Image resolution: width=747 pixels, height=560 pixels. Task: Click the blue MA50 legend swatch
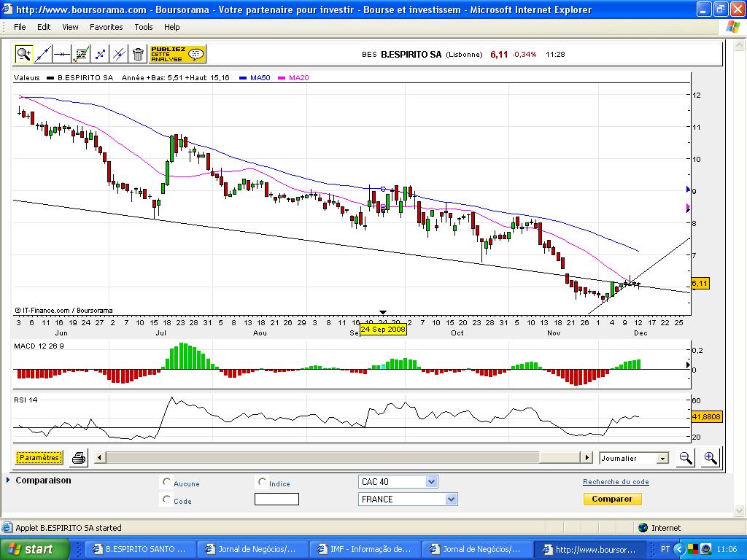click(242, 78)
